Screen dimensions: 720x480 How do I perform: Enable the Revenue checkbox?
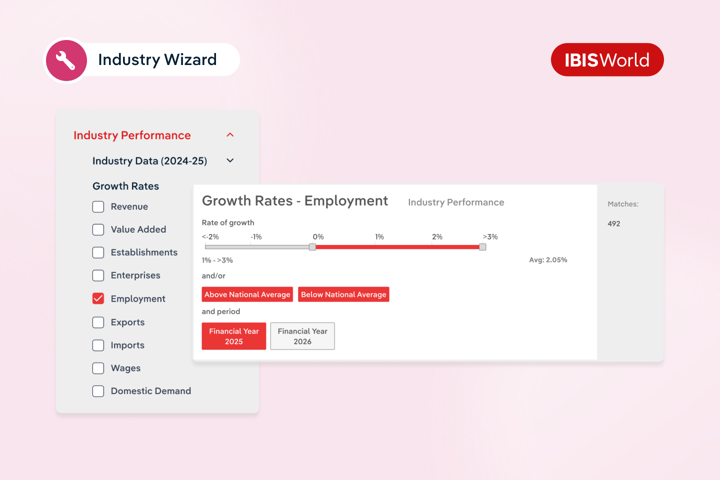(x=98, y=207)
